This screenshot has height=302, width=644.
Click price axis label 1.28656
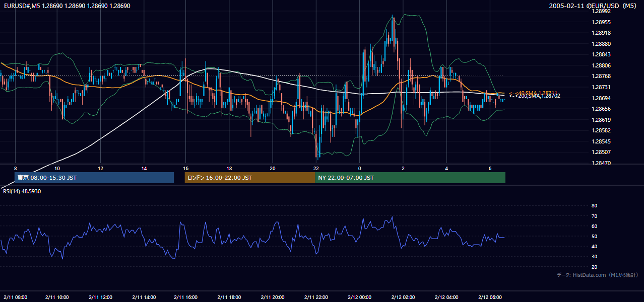click(601, 109)
